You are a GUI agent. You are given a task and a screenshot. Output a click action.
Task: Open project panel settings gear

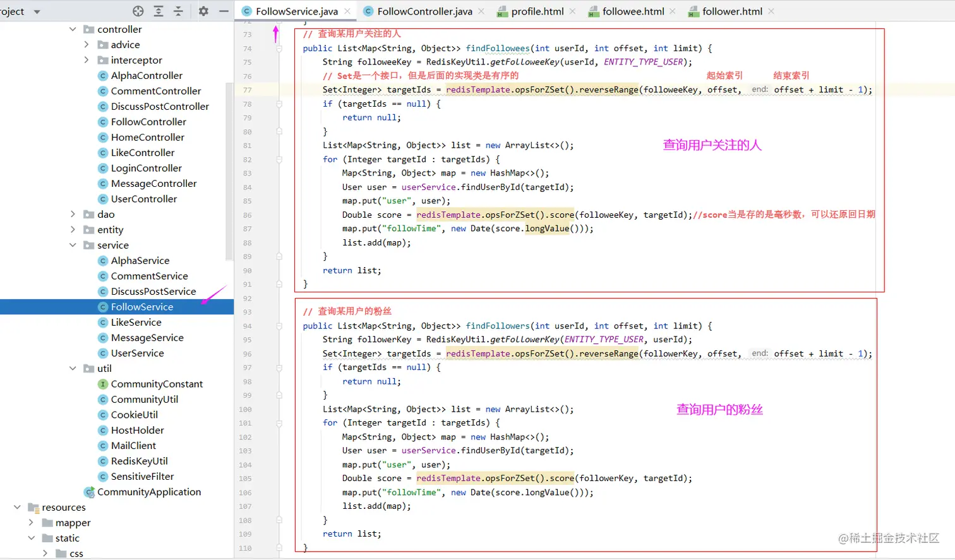[203, 11]
